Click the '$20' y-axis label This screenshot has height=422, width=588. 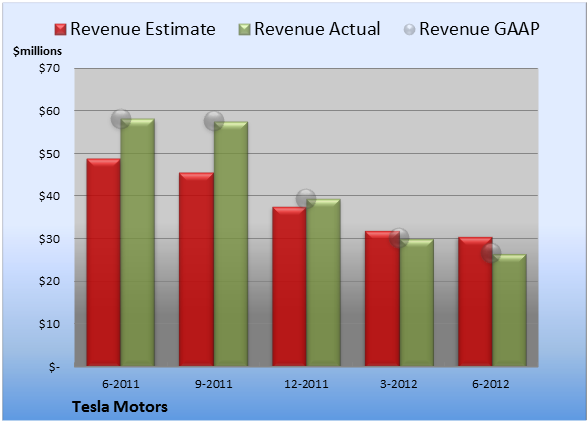click(49, 281)
